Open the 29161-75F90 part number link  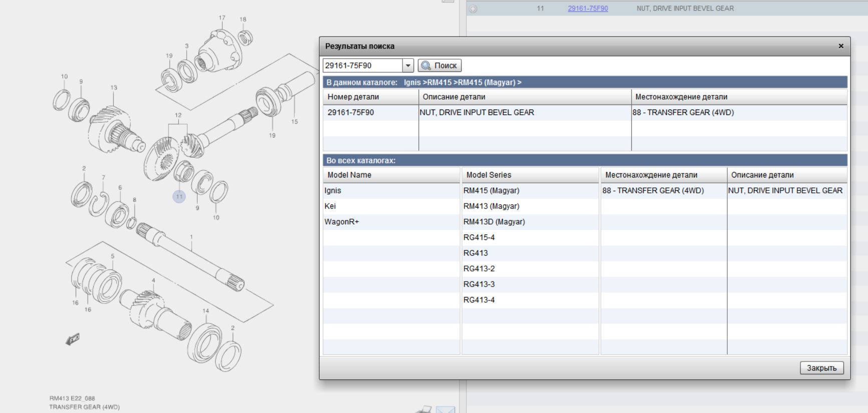(588, 8)
